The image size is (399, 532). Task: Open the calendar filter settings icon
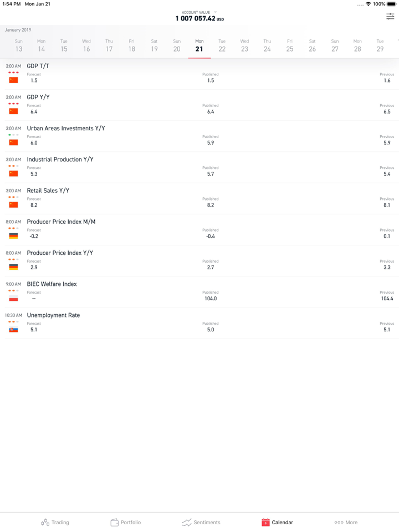point(390,16)
